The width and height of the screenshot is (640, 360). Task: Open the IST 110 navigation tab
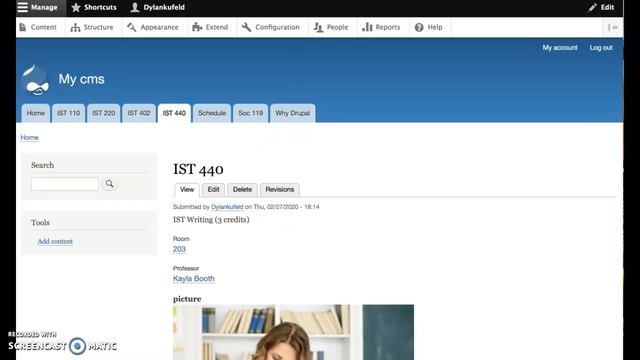click(69, 113)
